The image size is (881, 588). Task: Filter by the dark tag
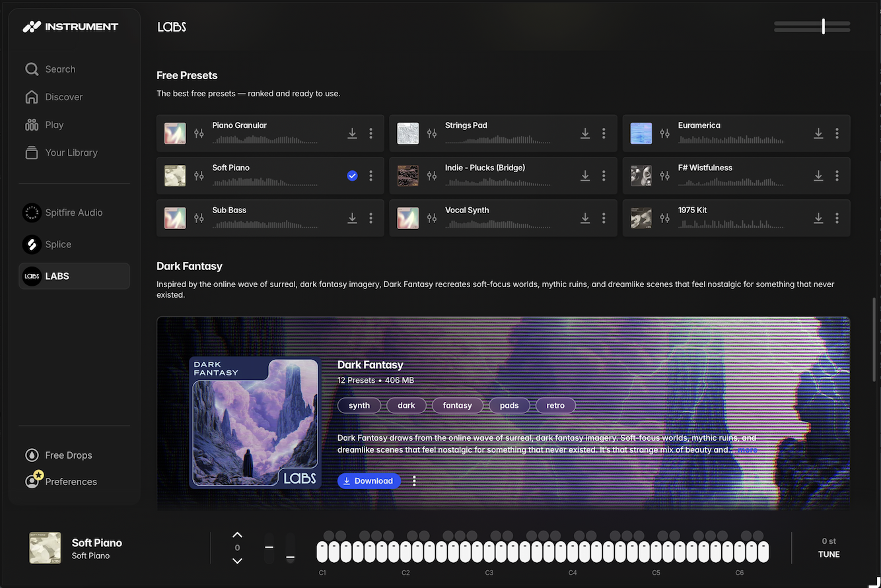pos(406,406)
